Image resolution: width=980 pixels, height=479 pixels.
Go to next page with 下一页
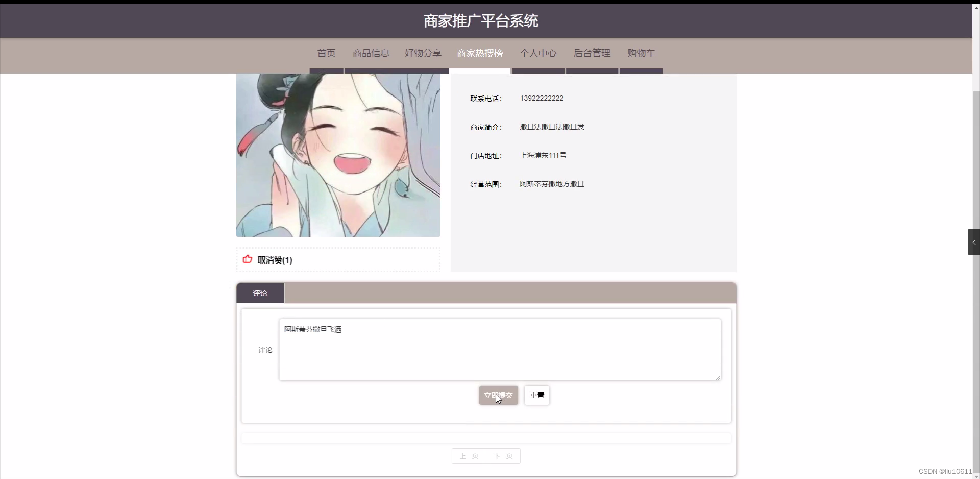coord(503,456)
